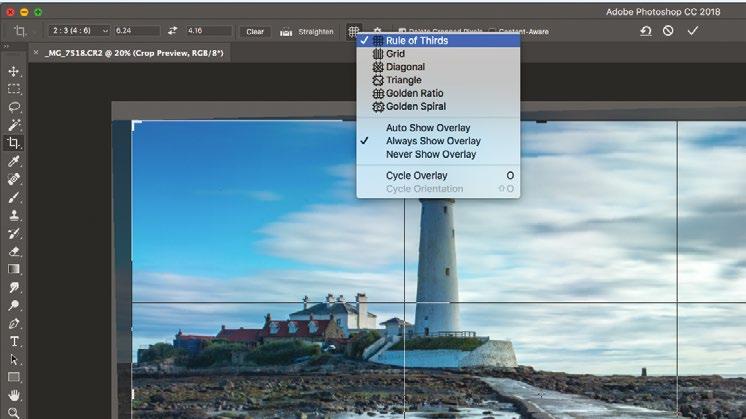Choose Grid overlay option
This screenshot has width=746, height=419.
point(438,54)
